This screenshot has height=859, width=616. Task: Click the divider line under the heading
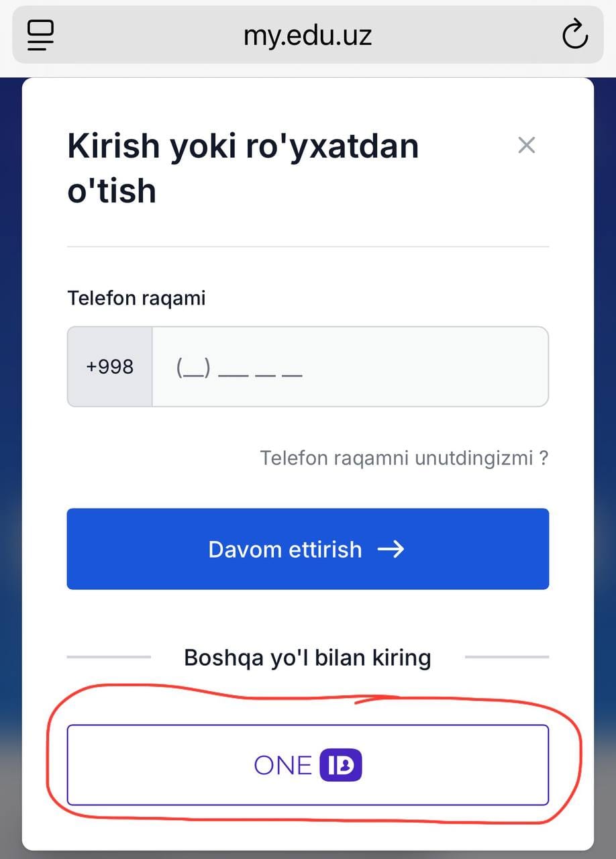[x=308, y=247]
